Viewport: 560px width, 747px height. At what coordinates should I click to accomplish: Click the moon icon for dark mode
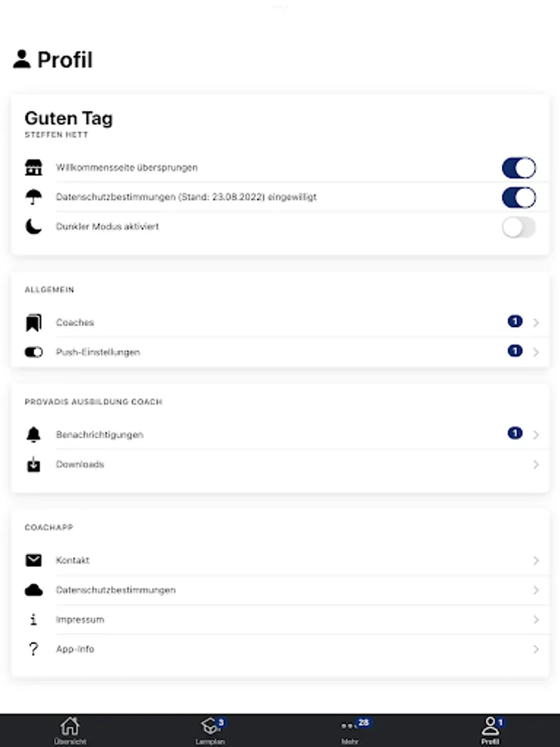click(x=33, y=227)
